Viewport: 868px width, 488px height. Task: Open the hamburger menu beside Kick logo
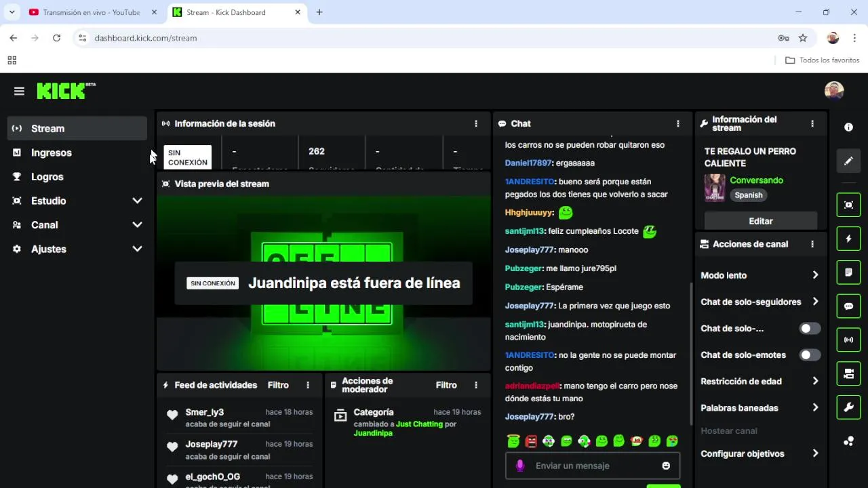19,91
